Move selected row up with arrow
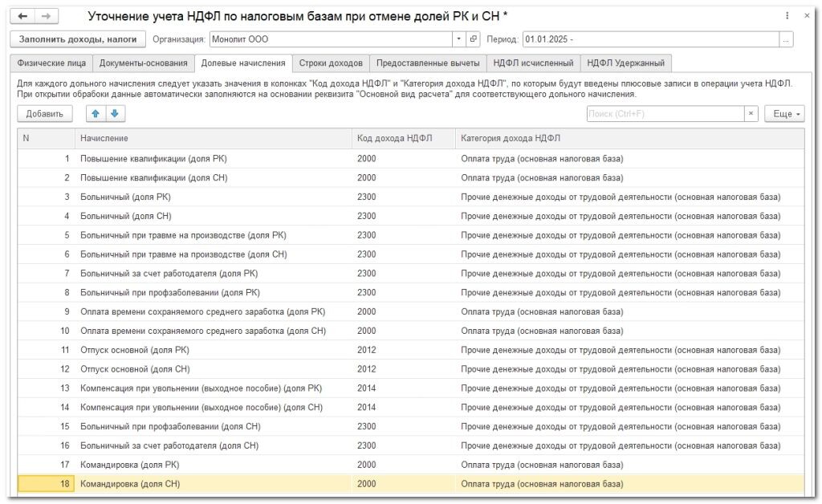Image resolution: width=822 pixels, height=504 pixels. tap(95, 114)
